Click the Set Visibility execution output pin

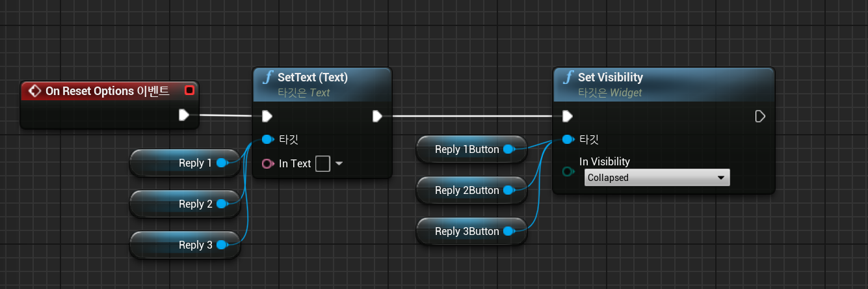760,117
